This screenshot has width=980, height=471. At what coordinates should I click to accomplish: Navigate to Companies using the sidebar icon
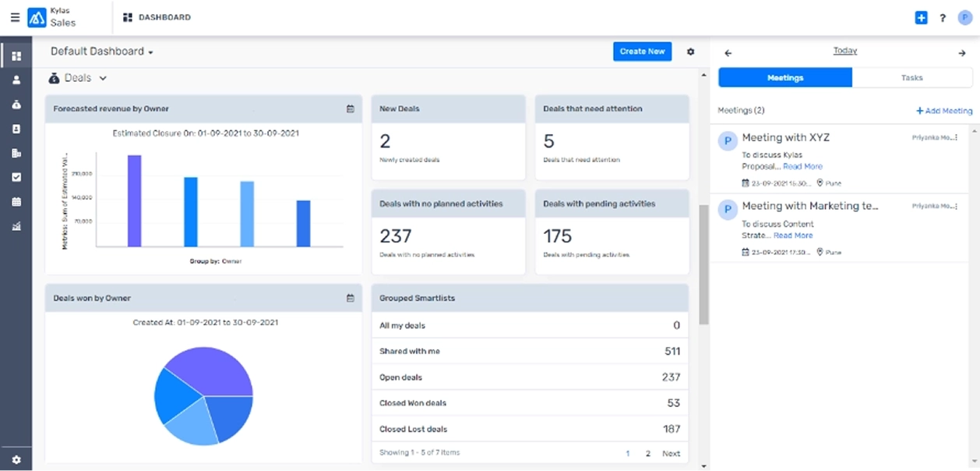[16, 153]
